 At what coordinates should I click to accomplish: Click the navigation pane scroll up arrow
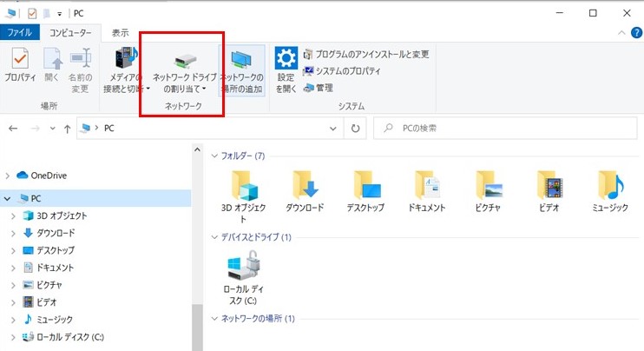[197, 149]
